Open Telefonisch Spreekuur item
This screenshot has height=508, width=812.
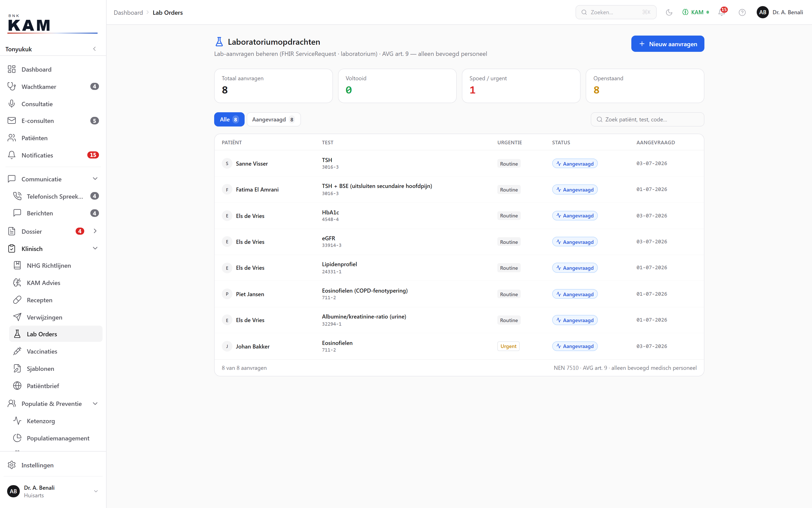pyautogui.click(x=56, y=196)
